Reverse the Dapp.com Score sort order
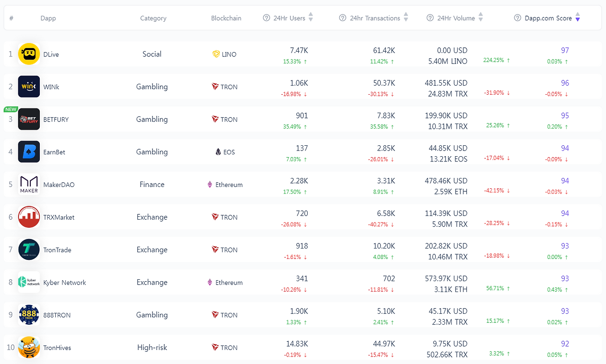Image resolution: width=606 pixels, height=364 pixels. (x=578, y=18)
